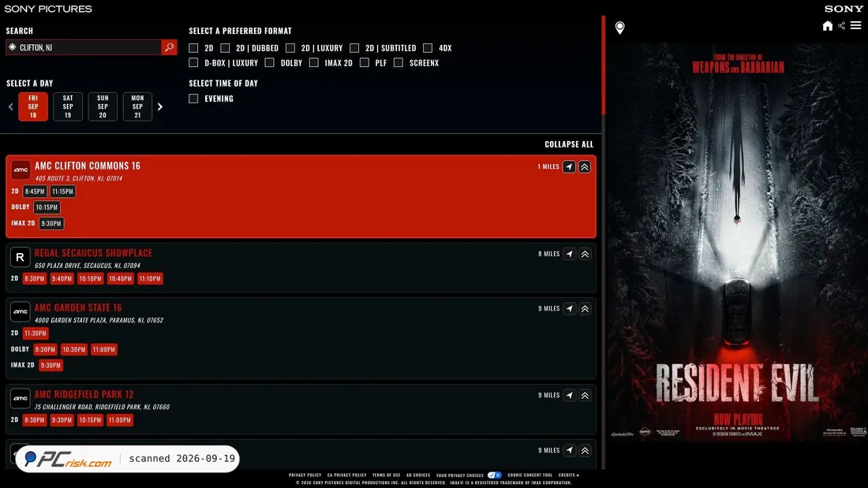Open Cookie Consent Tool link
Image resolution: width=868 pixels, height=488 pixels.
coord(529,475)
